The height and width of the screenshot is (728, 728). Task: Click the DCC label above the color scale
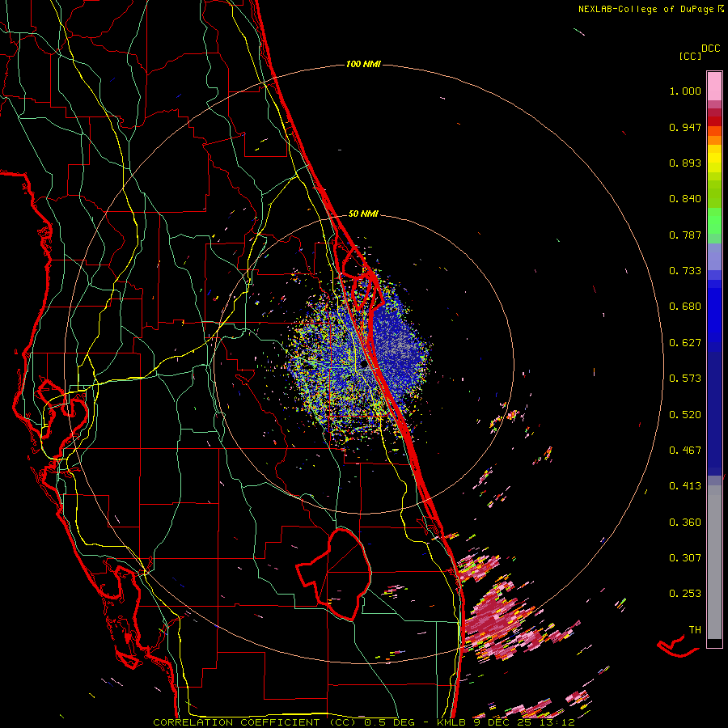coord(711,49)
